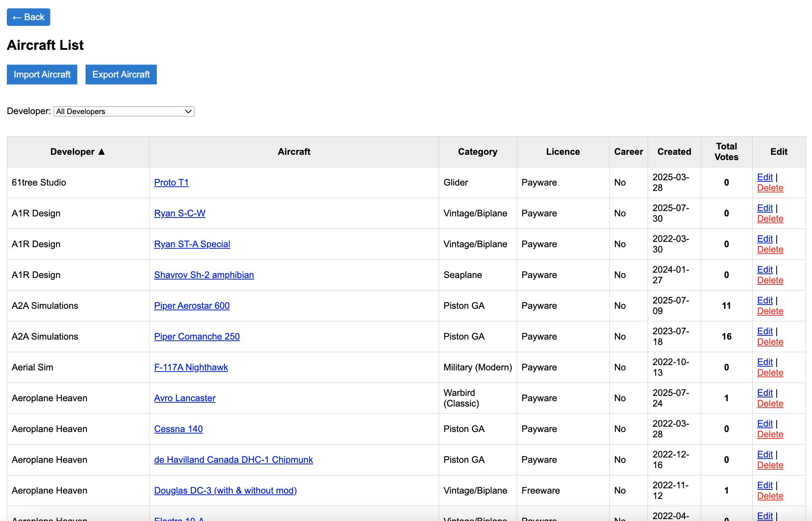Sort by Total Votes header
Image resolution: width=812 pixels, height=521 pixels.
(726, 152)
